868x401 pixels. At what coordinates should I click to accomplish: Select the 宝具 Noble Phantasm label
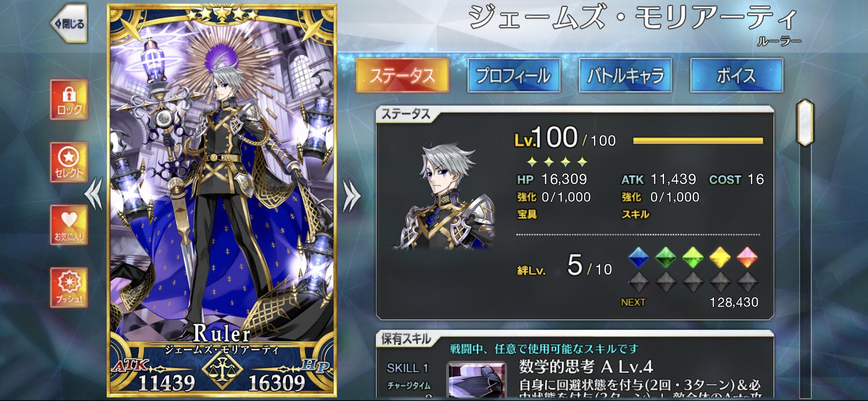pyautogui.click(x=527, y=214)
